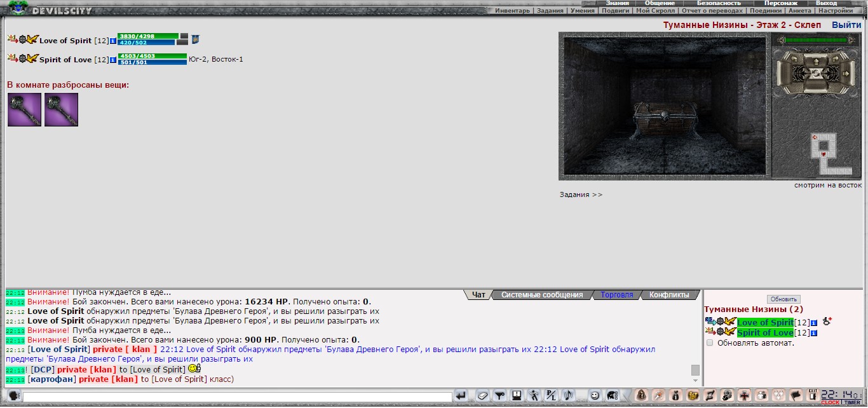Image resolution: width=868 pixels, height=408 pixels.
Task: Expand the 'Задания >>' section
Action: pos(581,194)
